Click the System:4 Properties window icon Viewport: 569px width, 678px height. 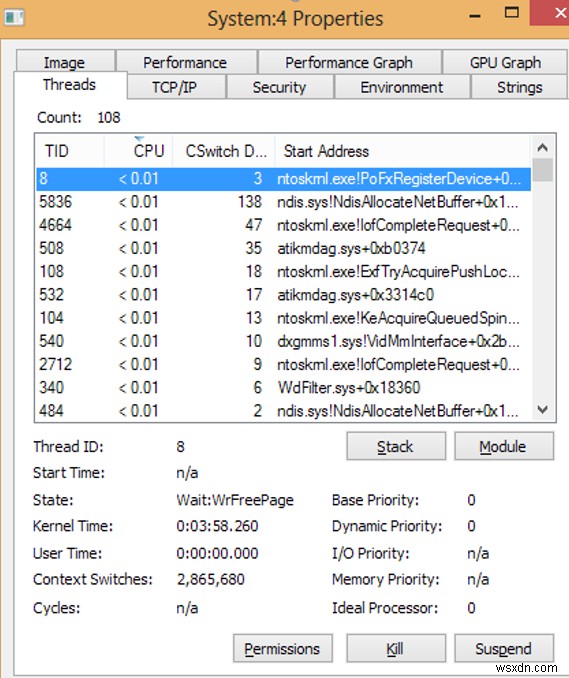coord(14,17)
